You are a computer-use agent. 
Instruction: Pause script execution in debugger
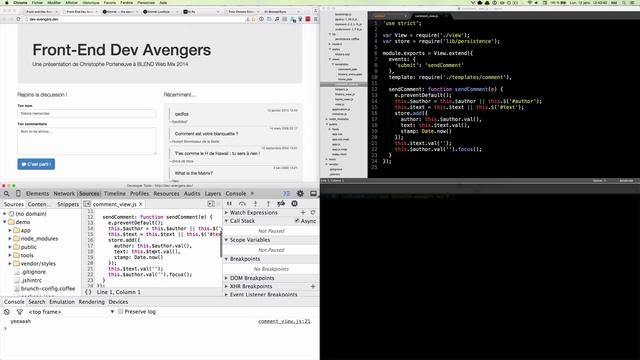[229, 204]
